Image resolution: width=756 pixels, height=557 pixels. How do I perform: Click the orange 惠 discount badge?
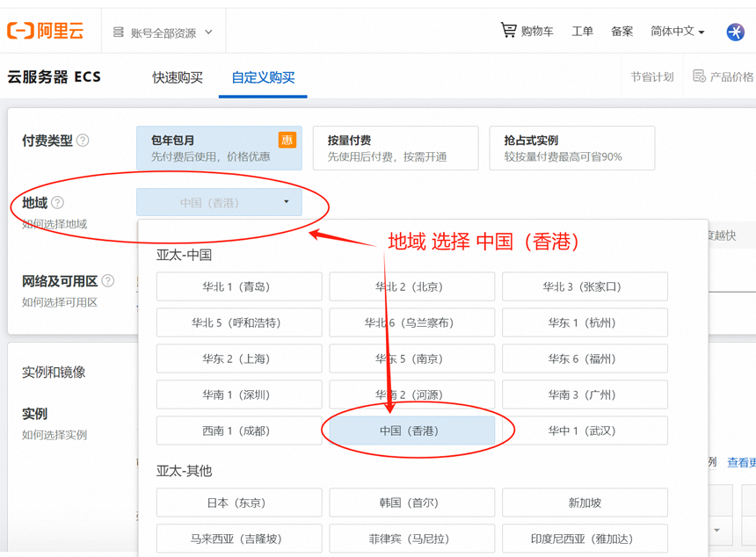pyautogui.click(x=287, y=140)
